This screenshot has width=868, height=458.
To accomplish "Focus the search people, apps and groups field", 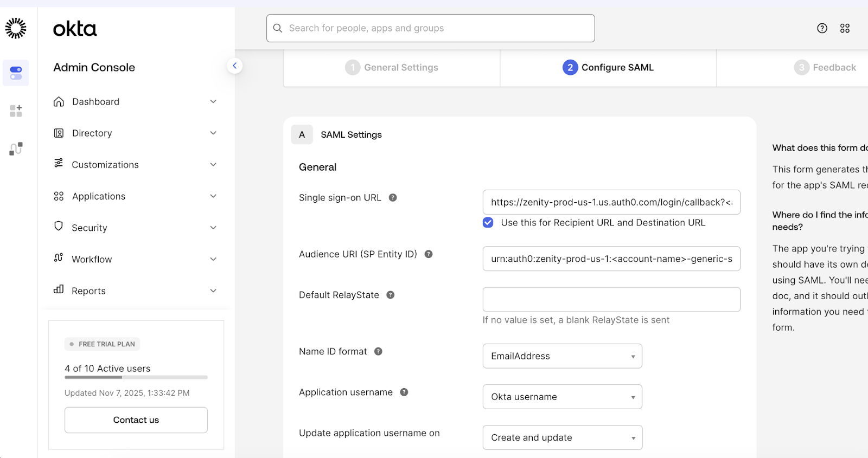I will coord(431,28).
